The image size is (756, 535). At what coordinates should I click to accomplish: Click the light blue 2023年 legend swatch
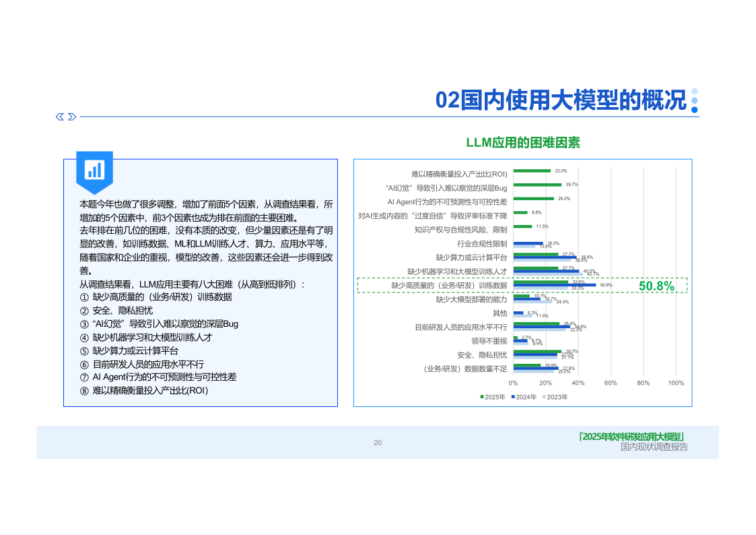tap(544, 397)
